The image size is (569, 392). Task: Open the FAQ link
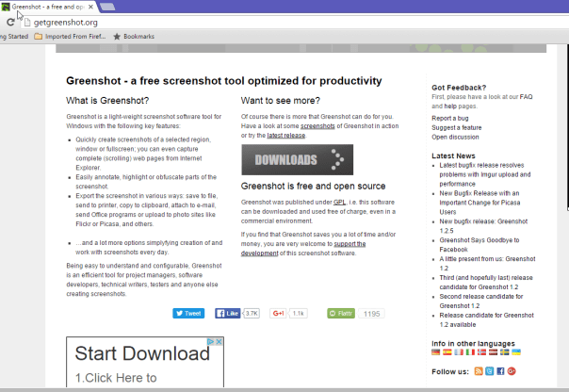526,97
